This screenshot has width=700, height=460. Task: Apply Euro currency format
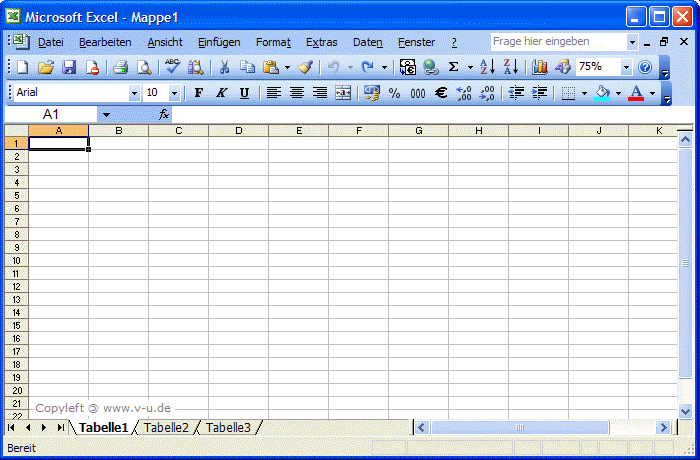coord(441,93)
